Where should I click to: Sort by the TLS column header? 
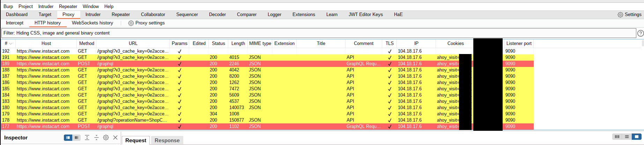(x=390, y=44)
